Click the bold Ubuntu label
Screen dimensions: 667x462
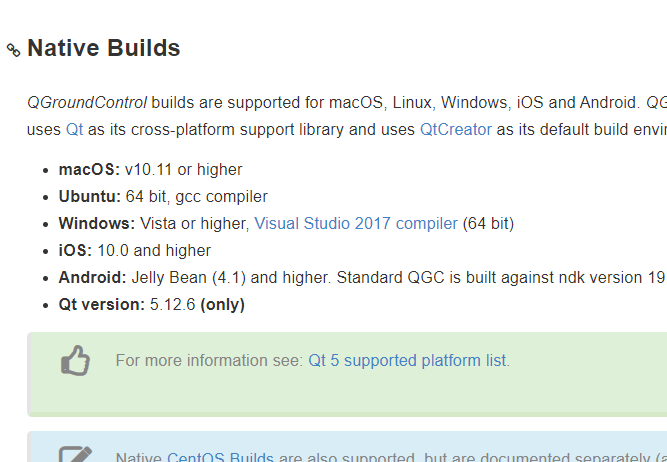(x=90, y=196)
